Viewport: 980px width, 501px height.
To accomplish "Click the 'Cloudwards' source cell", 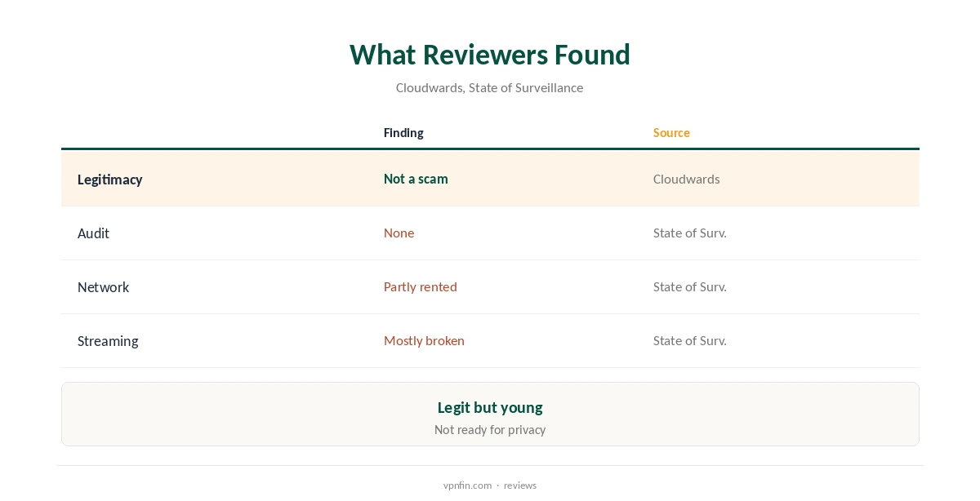I will [x=687, y=179].
